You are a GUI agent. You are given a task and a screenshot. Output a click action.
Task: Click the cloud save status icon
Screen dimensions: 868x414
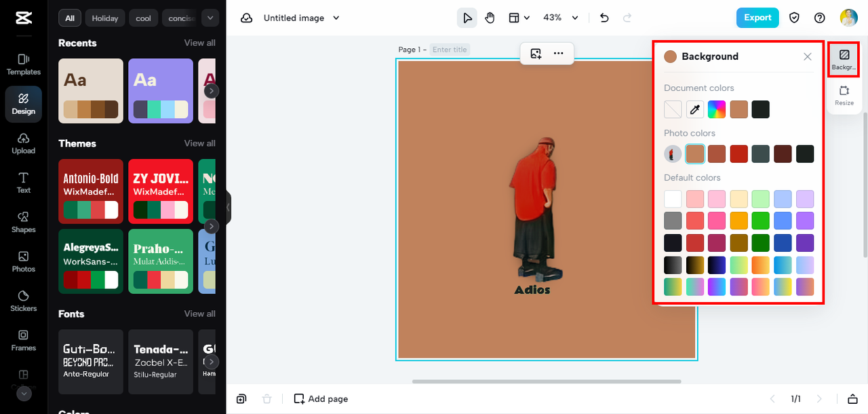[x=247, y=18]
